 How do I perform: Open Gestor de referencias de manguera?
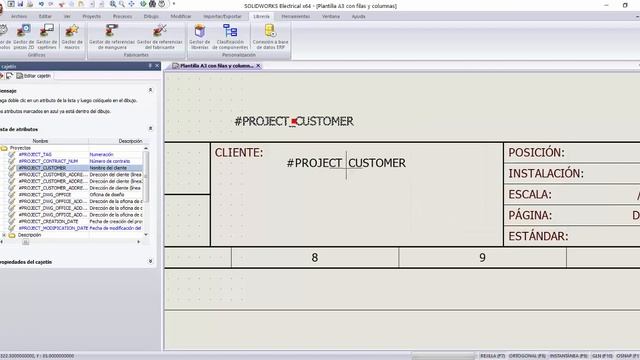coord(112,37)
